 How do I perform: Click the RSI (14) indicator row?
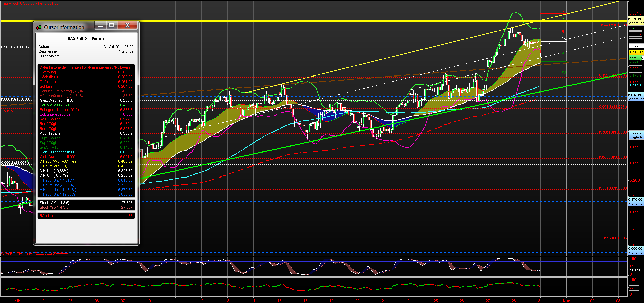pos(86,216)
